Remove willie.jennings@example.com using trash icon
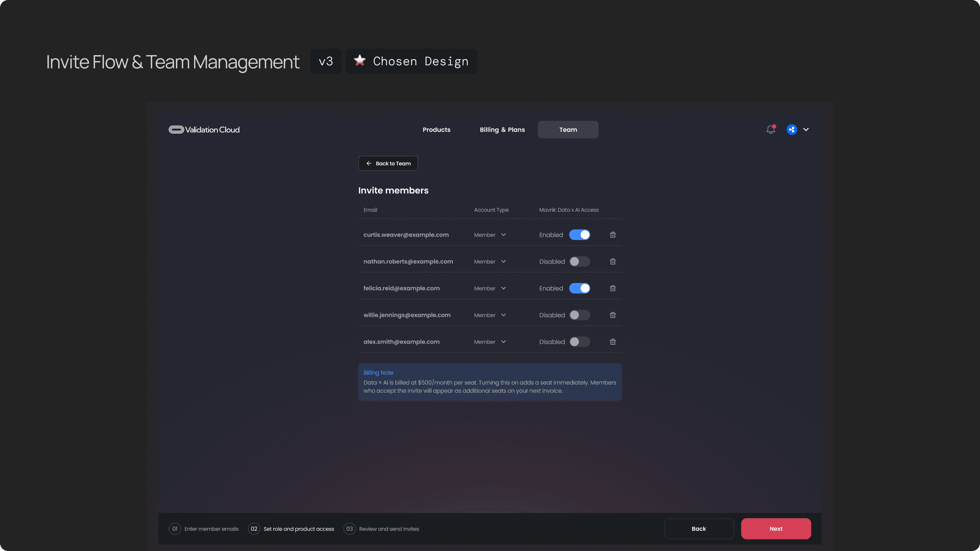Image resolution: width=980 pixels, height=551 pixels. tap(612, 315)
